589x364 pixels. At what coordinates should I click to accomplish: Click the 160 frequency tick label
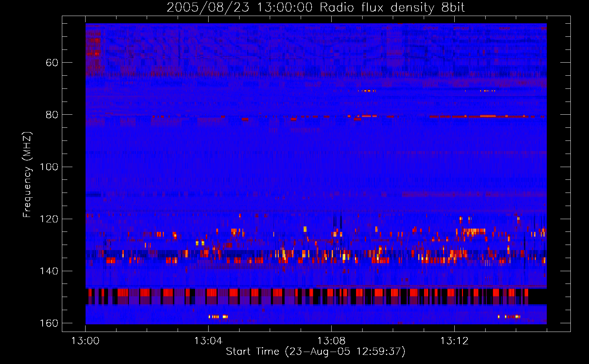(49, 323)
